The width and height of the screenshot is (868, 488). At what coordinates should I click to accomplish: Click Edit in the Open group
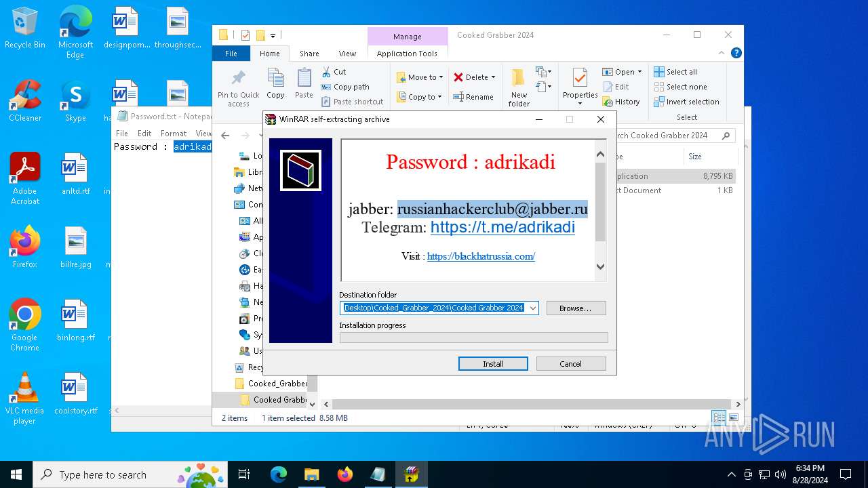(x=616, y=87)
